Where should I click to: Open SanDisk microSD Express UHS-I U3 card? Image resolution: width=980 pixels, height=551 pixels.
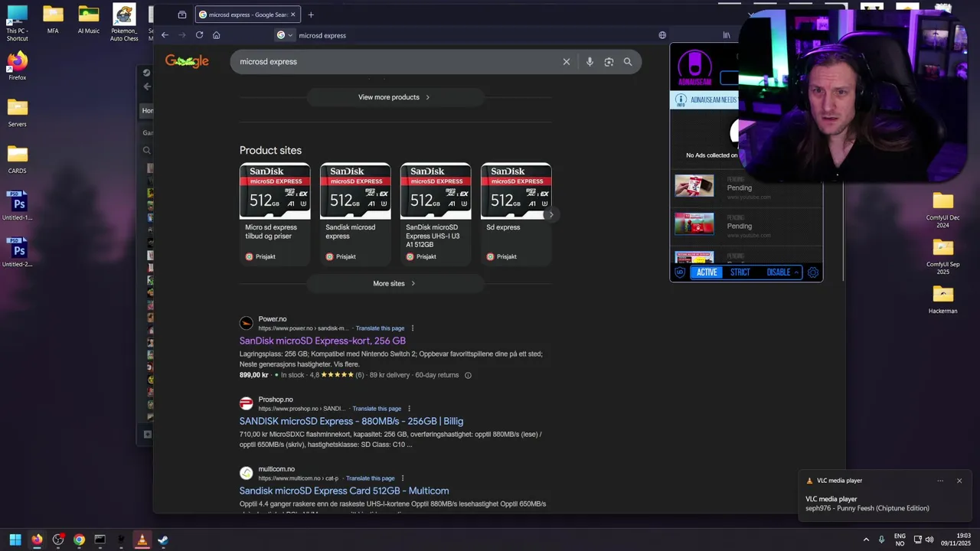pyautogui.click(x=436, y=214)
